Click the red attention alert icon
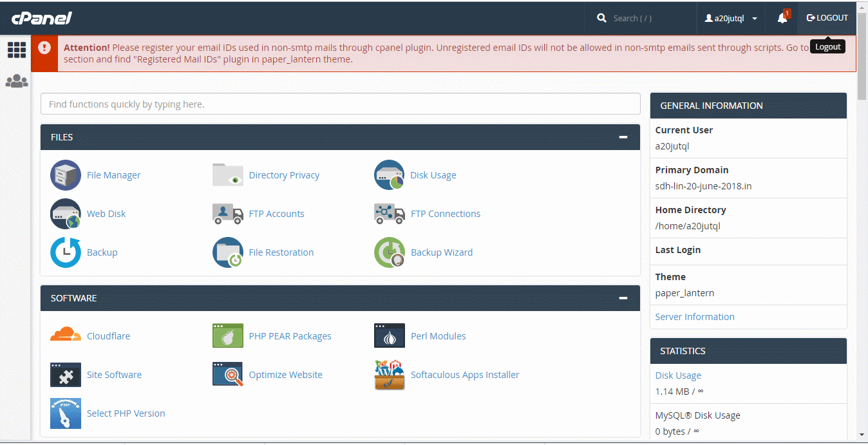 [x=44, y=48]
